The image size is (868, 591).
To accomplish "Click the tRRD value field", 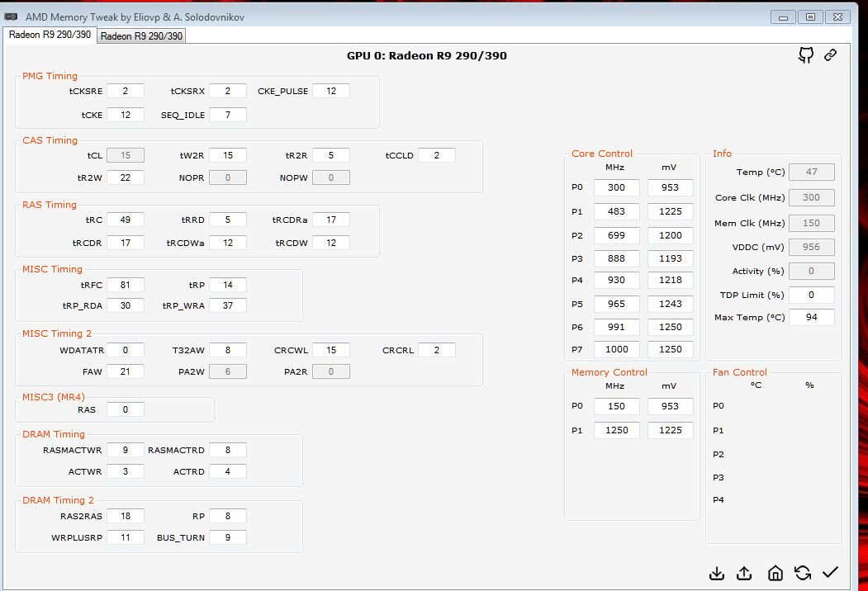I will 227,220.
